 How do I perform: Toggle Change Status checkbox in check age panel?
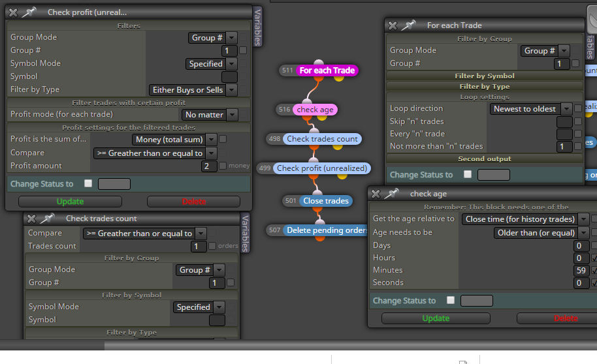pos(451,300)
